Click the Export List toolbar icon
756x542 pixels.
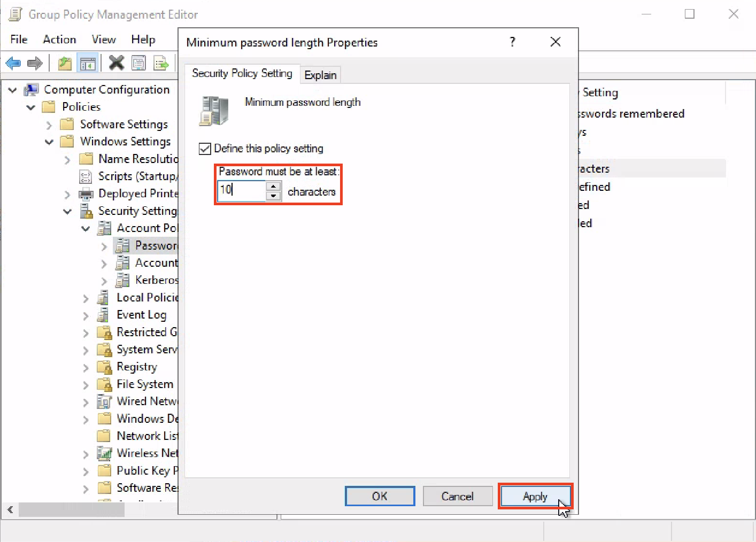coord(161,64)
